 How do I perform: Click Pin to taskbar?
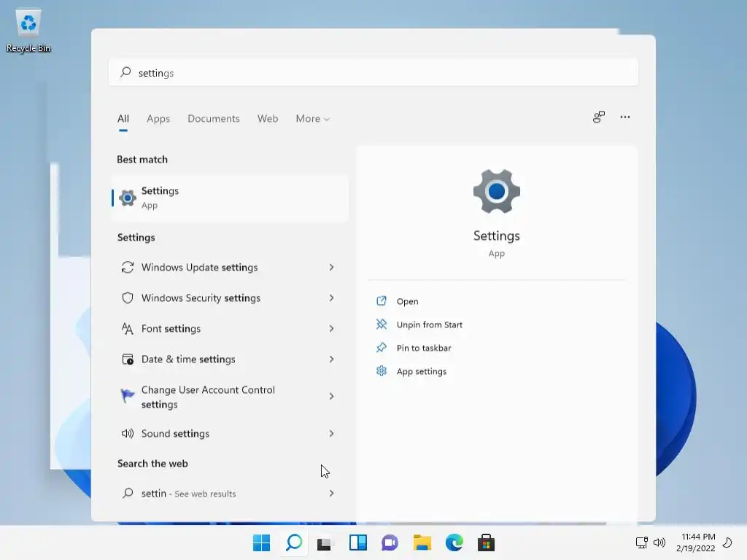coord(424,348)
